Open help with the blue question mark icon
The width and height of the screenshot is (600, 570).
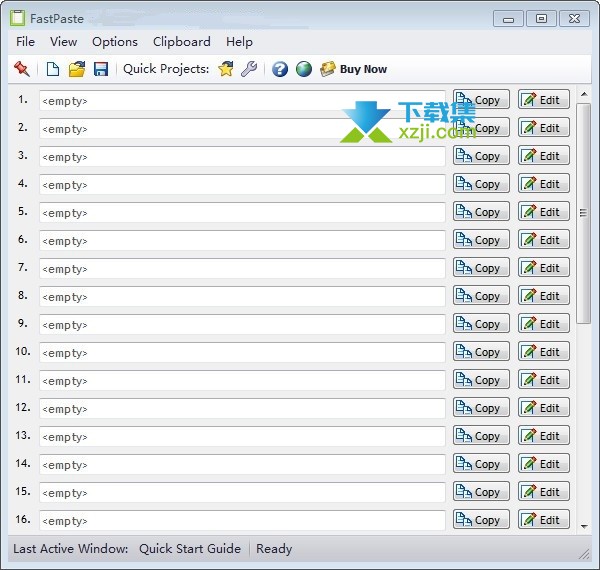coord(280,69)
